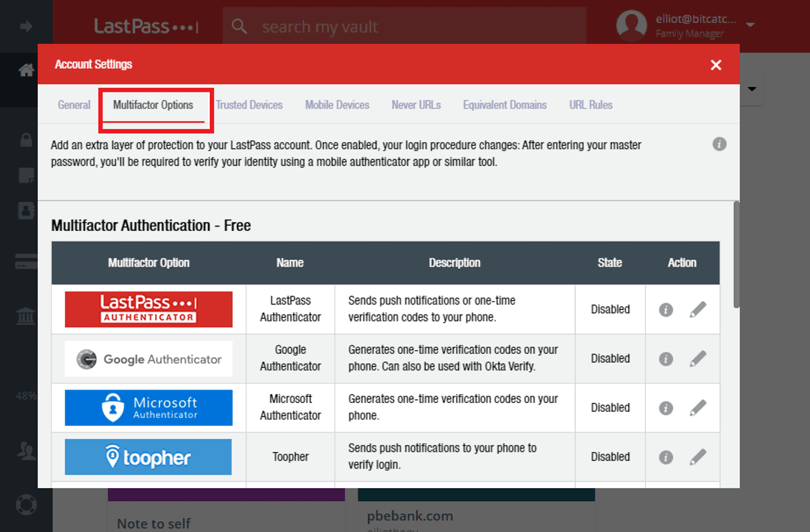The width and height of the screenshot is (810, 532).
Task: Click the search magnifier icon
Action: (x=240, y=26)
